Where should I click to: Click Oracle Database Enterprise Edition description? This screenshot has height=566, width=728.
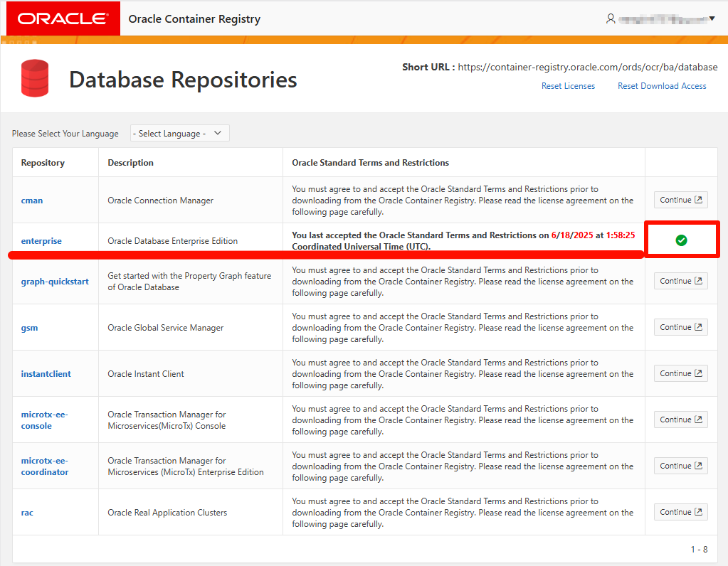(x=173, y=241)
